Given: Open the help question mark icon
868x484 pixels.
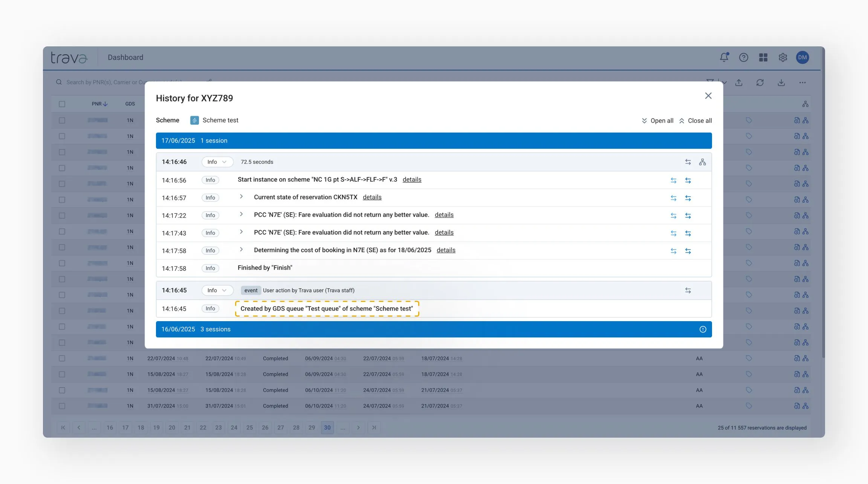Looking at the screenshot, I should point(743,57).
